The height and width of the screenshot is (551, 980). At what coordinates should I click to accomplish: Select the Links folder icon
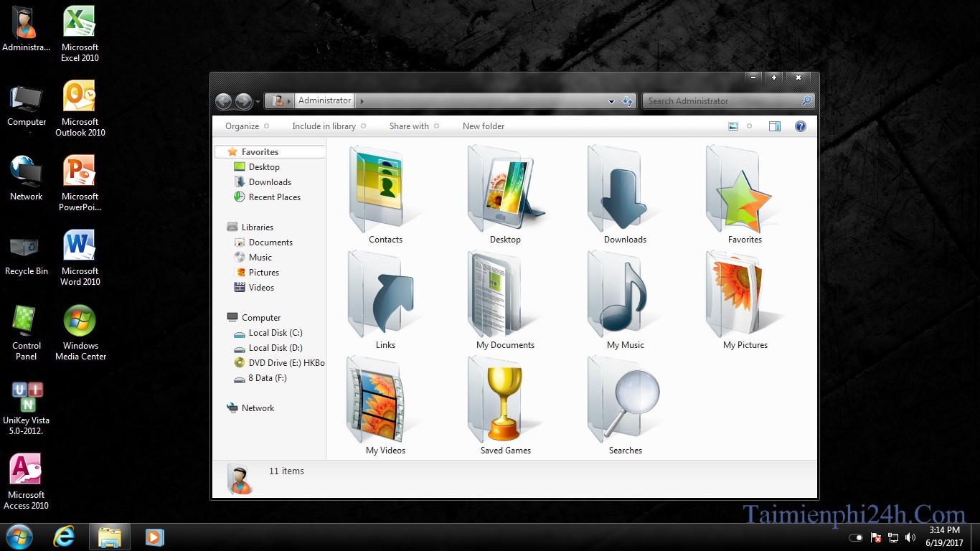(x=385, y=293)
